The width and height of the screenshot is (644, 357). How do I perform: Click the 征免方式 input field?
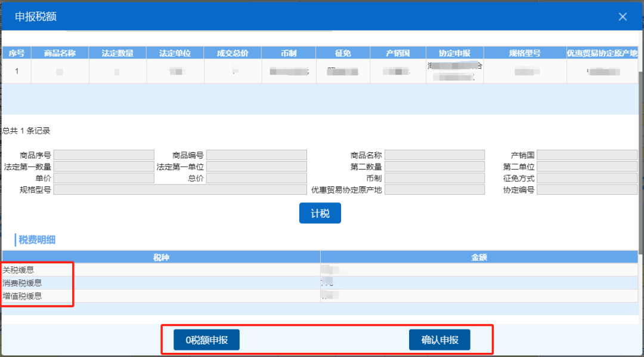tap(587, 178)
